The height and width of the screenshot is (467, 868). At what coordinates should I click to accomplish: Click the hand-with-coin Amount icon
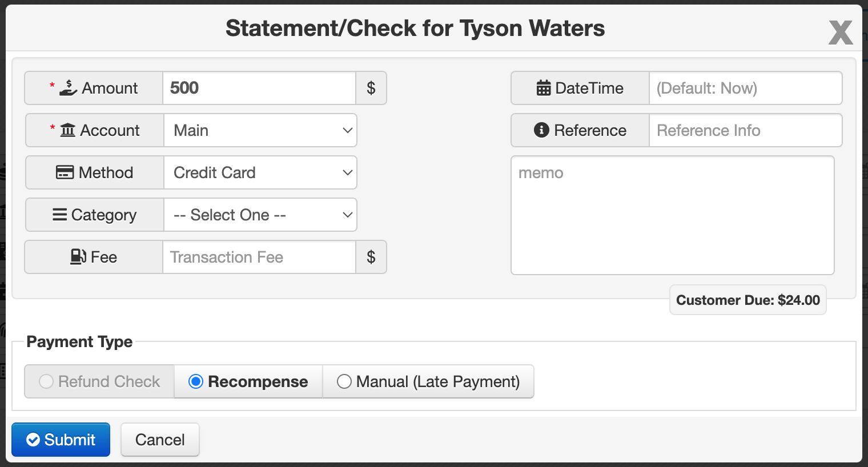pyautogui.click(x=69, y=87)
